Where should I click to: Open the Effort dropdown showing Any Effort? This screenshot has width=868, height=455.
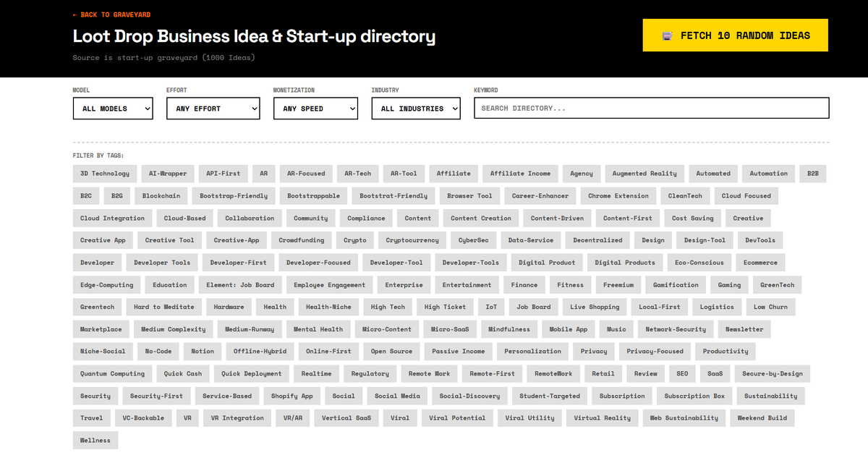pos(213,109)
